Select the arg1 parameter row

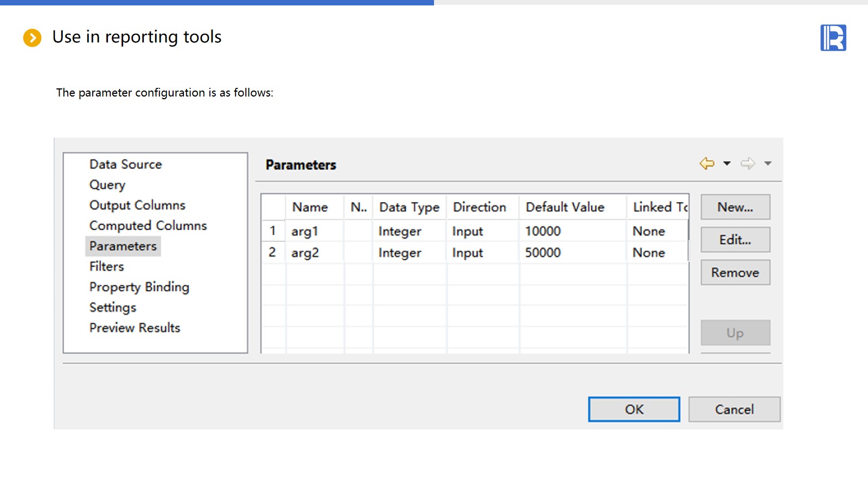(305, 231)
